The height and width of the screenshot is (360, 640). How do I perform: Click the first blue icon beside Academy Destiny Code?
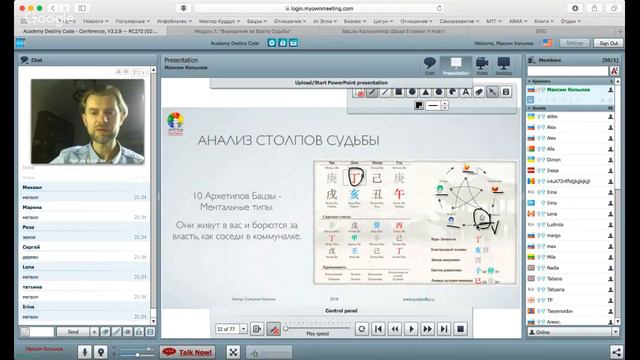click(x=272, y=42)
